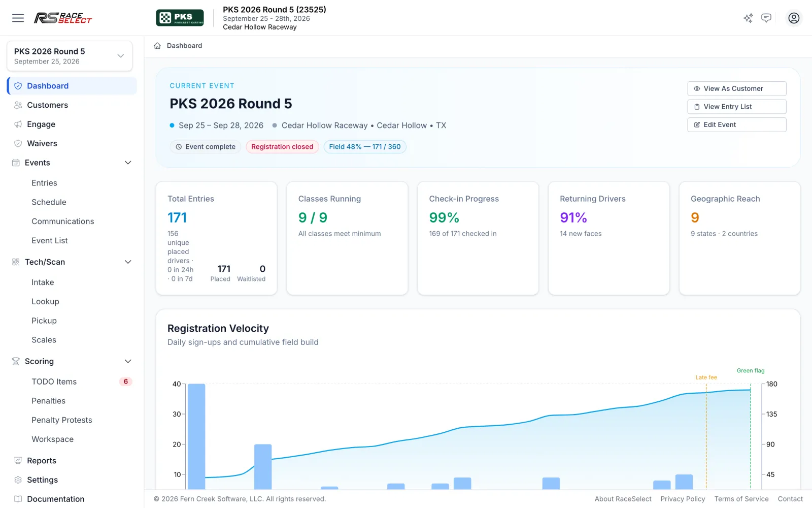Go to the Dashboard menu item
Image resolution: width=812 pixels, height=508 pixels.
click(x=72, y=86)
